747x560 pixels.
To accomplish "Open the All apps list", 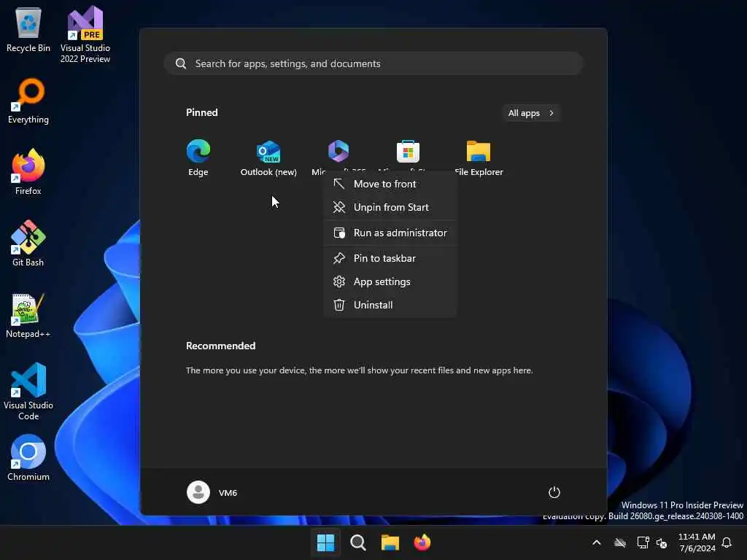I will [531, 113].
